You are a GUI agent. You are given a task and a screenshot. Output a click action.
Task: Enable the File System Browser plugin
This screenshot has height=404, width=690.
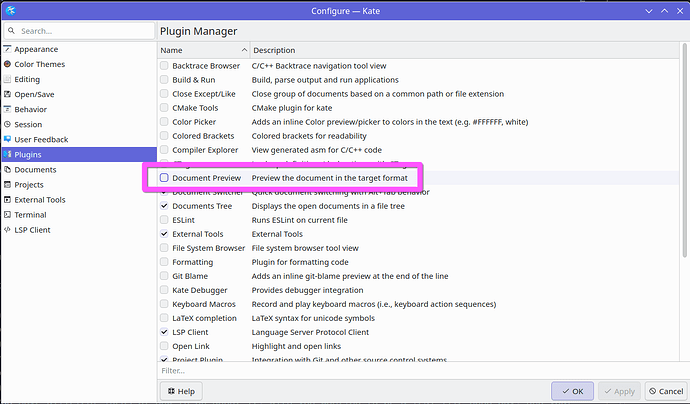(x=164, y=248)
